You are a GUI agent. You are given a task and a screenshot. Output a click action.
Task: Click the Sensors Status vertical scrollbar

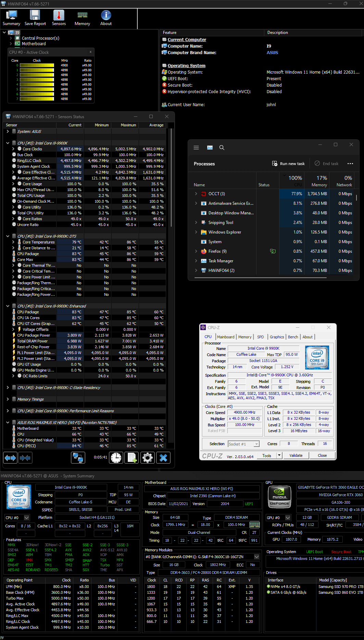tap(171, 178)
